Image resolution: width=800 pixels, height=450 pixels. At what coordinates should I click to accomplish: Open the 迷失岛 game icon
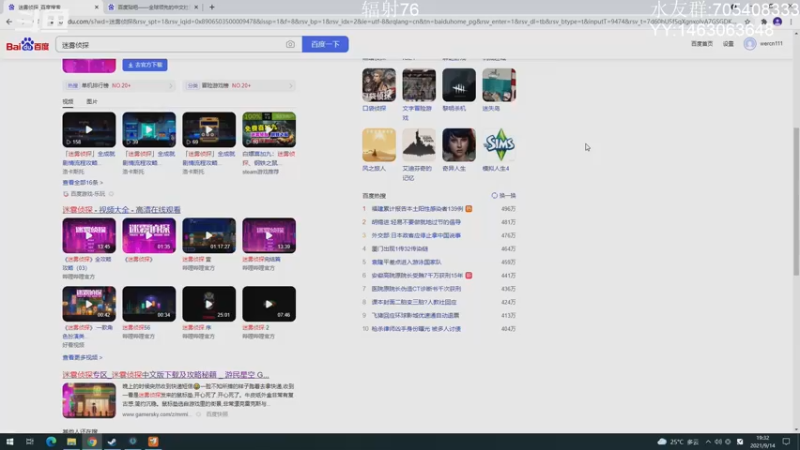[x=499, y=85]
